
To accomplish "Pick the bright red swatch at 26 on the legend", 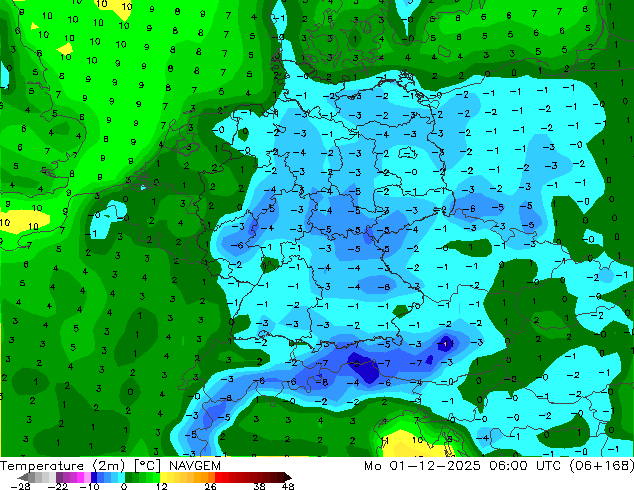I will tap(218, 477).
